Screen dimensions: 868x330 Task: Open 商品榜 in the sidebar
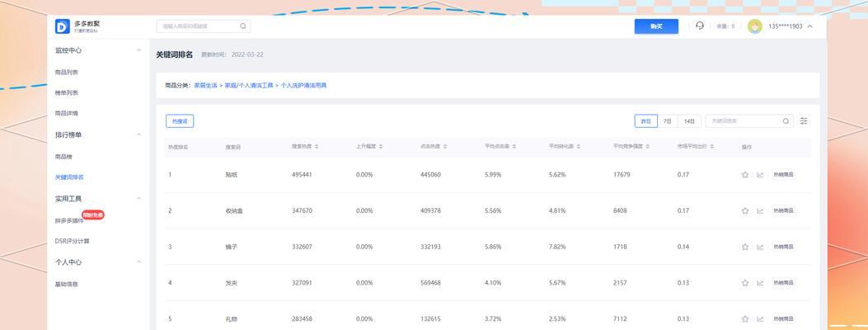point(63,157)
